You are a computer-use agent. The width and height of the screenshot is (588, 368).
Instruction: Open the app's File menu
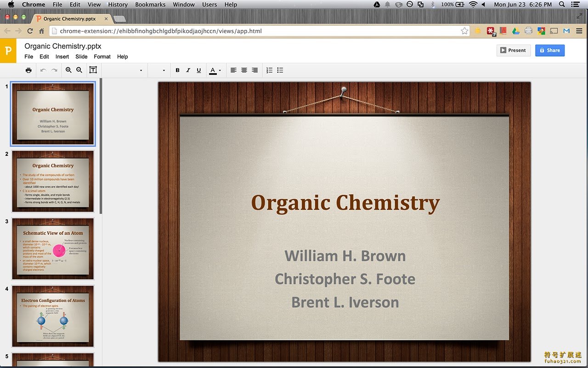[x=29, y=57]
